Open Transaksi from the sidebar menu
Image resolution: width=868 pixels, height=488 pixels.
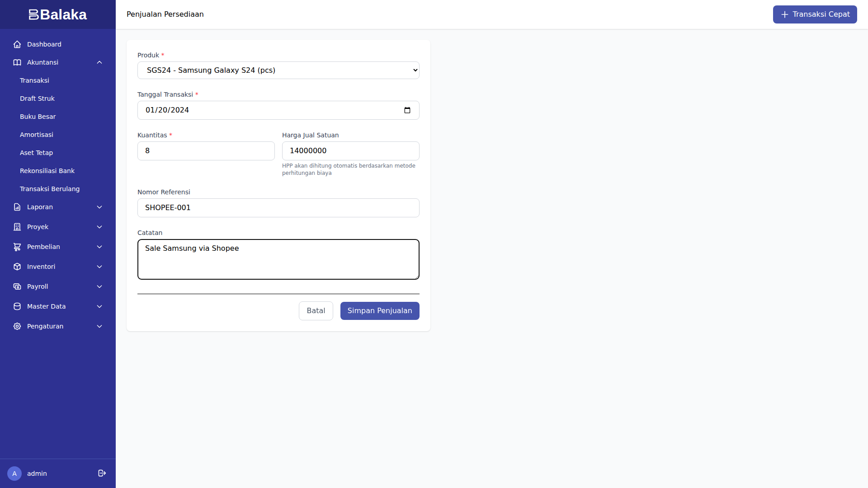34,80
